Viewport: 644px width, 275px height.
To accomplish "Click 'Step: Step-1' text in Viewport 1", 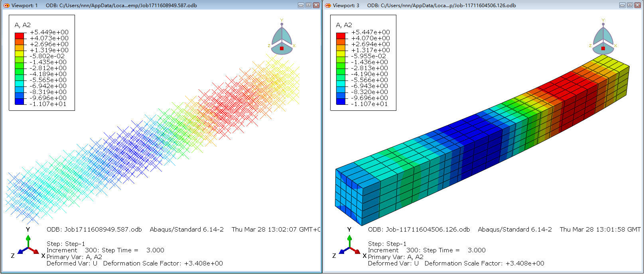I will tap(66, 244).
